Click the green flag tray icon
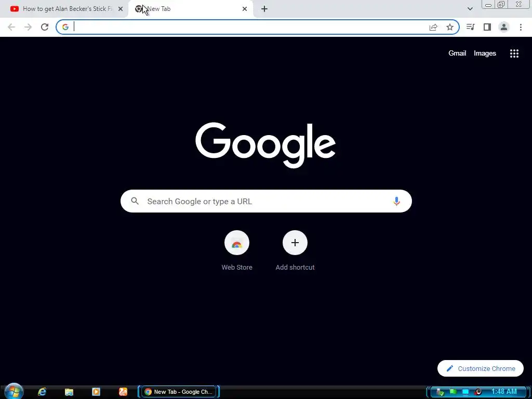 pyautogui.click(x=453, y=392)
